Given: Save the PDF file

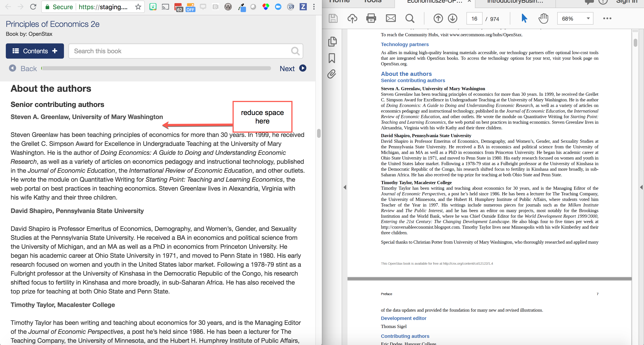Looking at the screenshot, I should click(x=333, y=18).
